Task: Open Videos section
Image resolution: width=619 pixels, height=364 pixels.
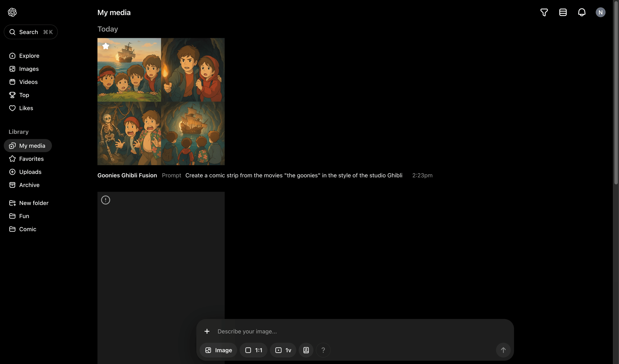Action: tap(23, 82)
